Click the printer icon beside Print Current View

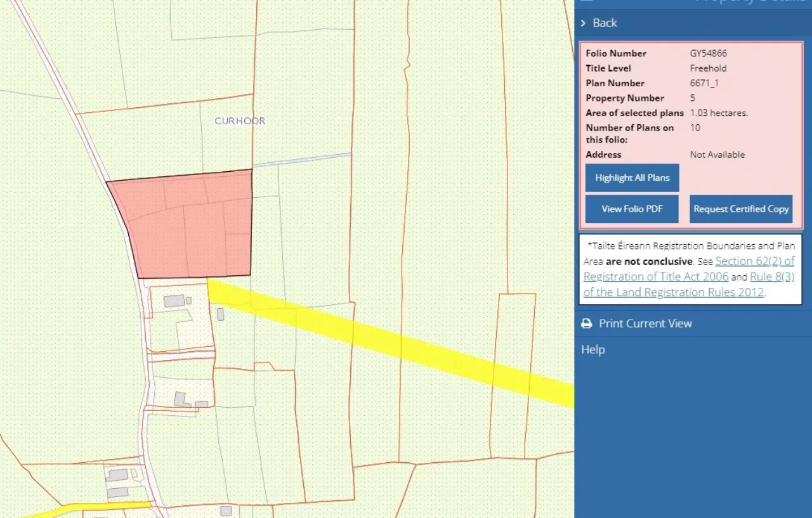587,323
